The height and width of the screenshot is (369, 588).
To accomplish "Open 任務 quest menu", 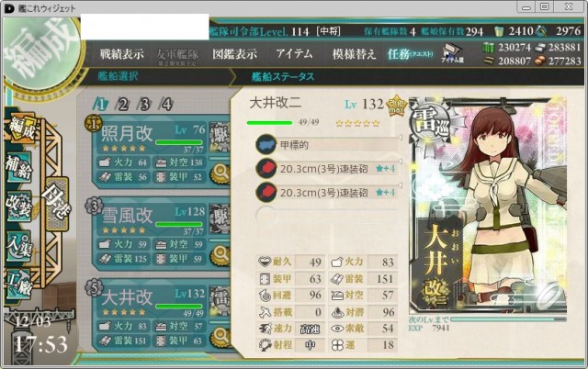I will 410,54.
